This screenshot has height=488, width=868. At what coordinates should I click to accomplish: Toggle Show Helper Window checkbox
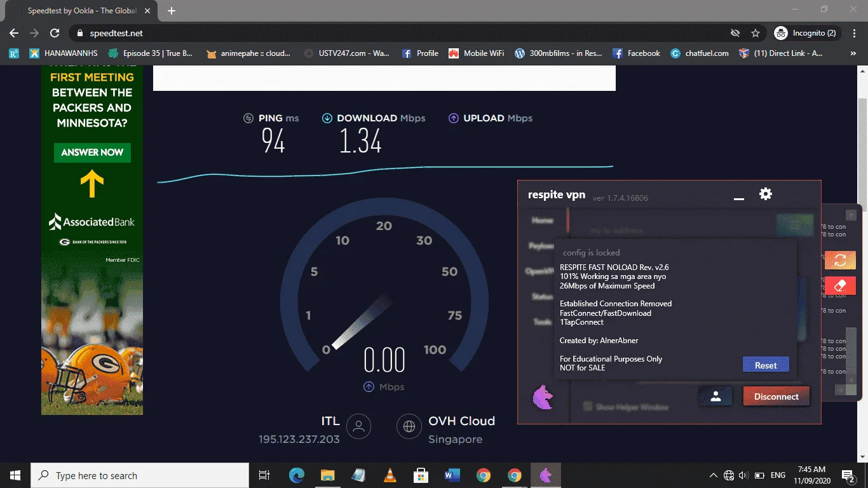coord(588,407)
